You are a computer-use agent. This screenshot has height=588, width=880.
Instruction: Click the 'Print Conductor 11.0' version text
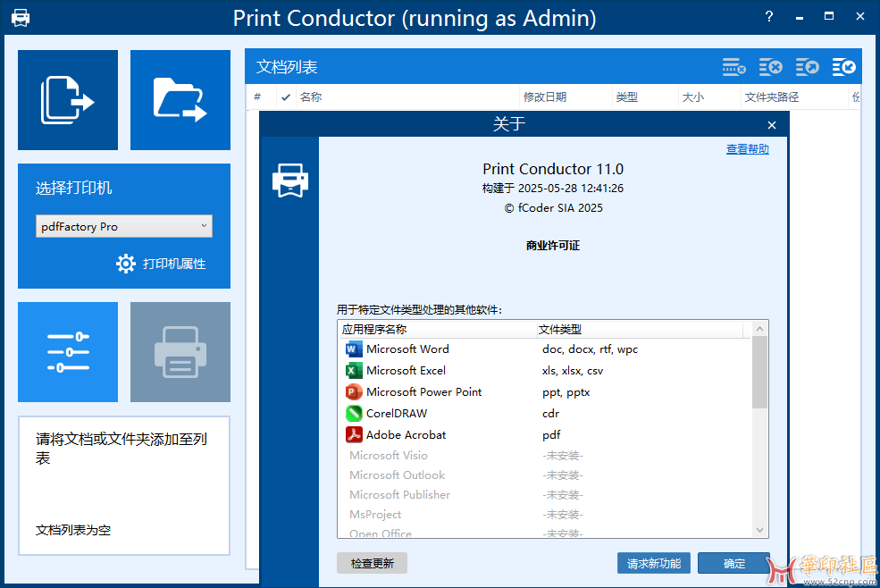[553, 169]
